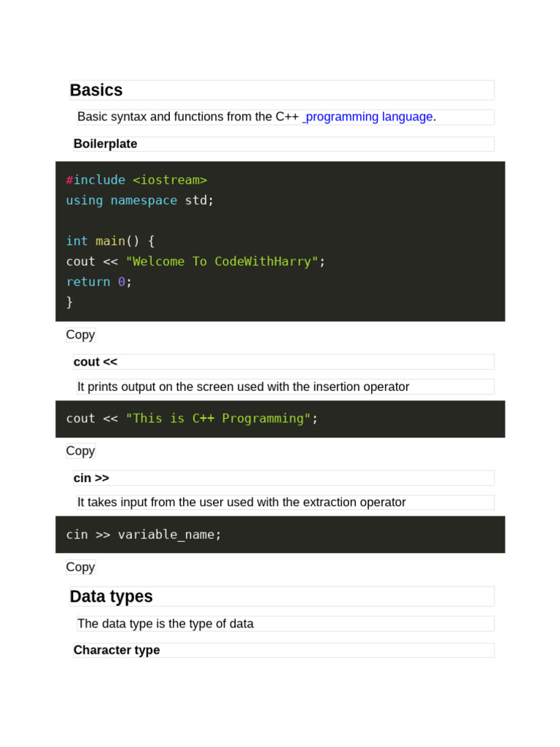Click the "cin >> variable_name;" code line
The height and width of the screenshot is (747, 560).
point(144,534)
